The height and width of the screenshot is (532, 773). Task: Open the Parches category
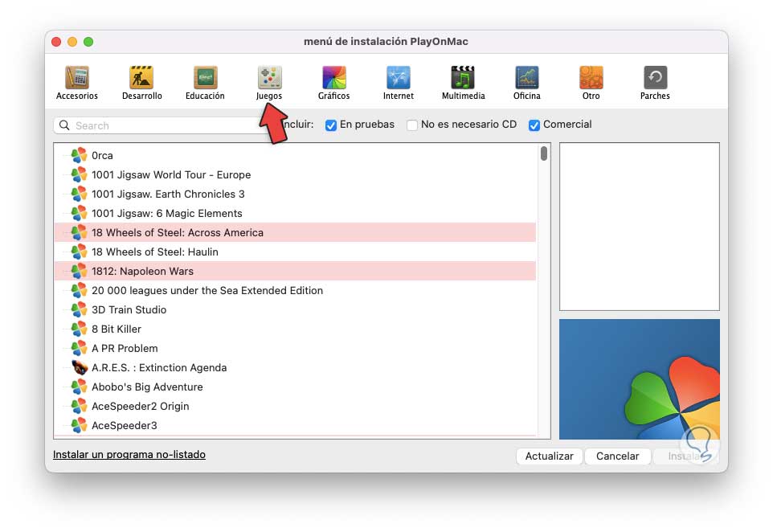pyautogui.click(x=655, y=83)
